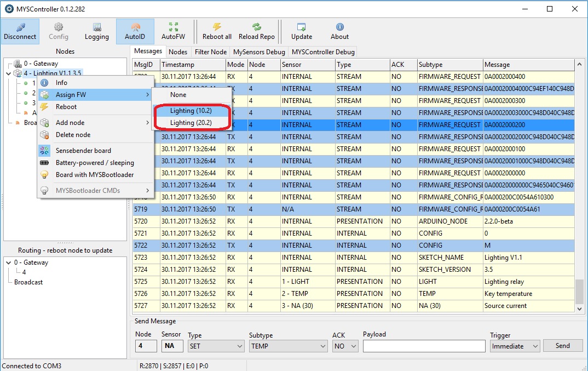Toggle the AutoID toolbar button
This screenshot has height=371, width=588.
pyautogui.click(x=135, y=31)
